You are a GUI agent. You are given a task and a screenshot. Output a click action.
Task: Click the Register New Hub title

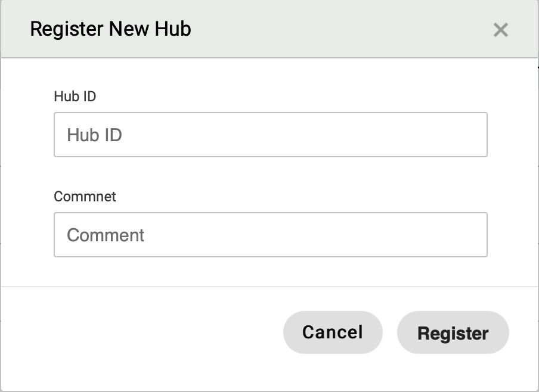pyautogui.click(x=110, y=29)
